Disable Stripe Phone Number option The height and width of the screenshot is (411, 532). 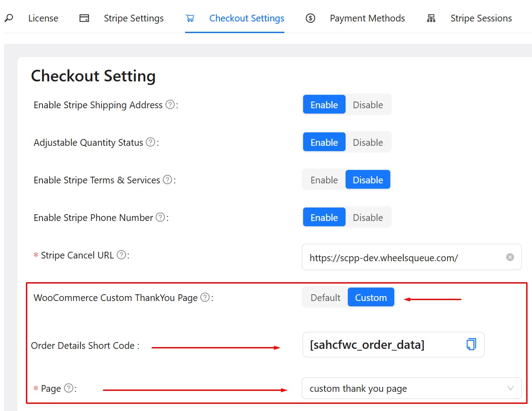click(x=367, y=217)
